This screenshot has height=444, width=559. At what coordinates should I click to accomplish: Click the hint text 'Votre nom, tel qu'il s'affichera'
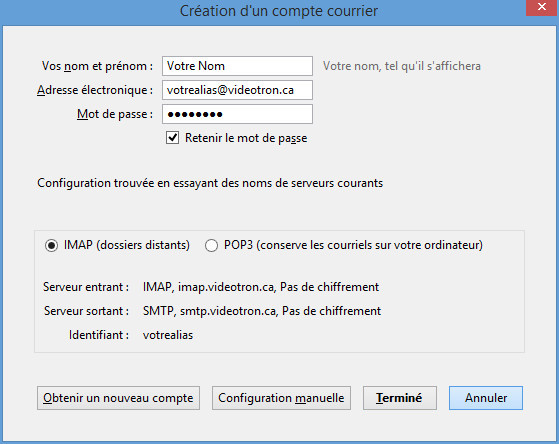click(x=402, y=66)
